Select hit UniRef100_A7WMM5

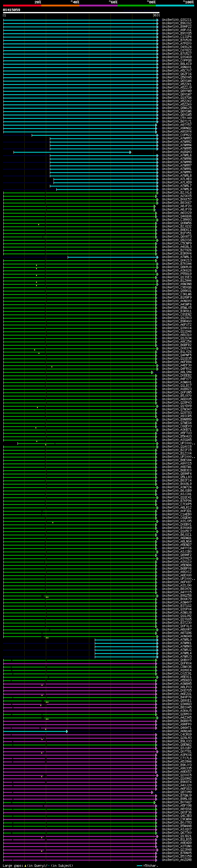click(177, 149)
